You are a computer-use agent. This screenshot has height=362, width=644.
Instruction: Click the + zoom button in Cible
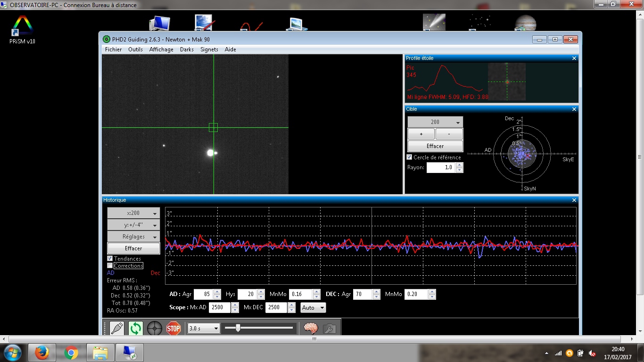tap(421, 134)
